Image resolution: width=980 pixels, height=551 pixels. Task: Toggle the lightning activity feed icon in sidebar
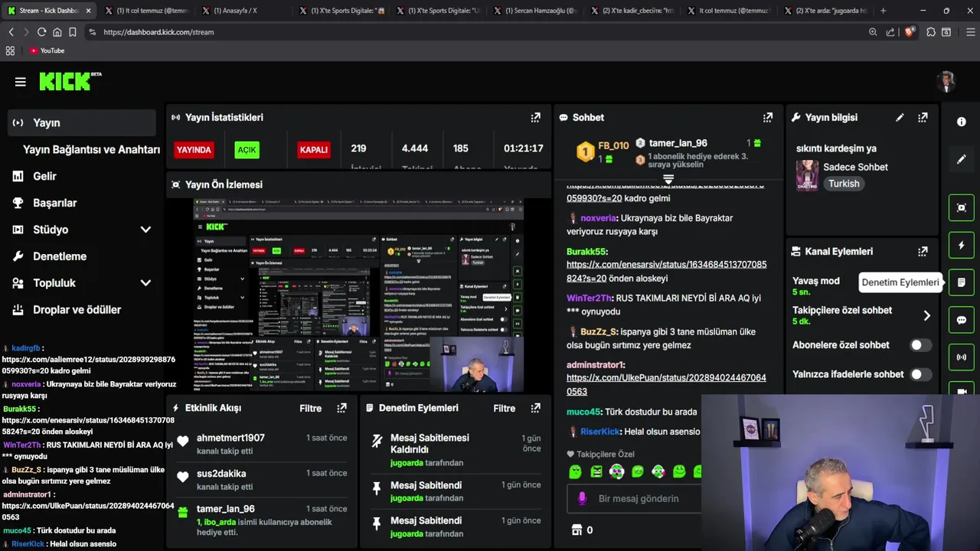click(962, 245)
